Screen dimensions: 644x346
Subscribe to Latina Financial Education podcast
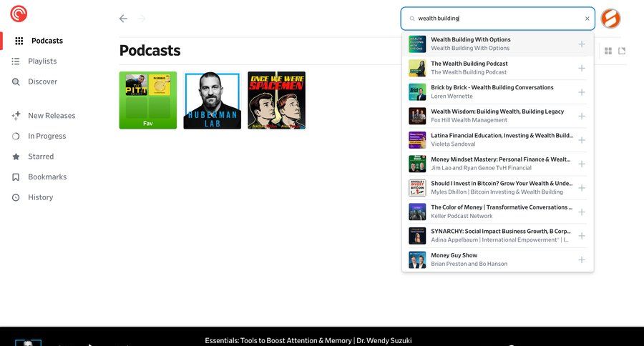tap(582, 140)
